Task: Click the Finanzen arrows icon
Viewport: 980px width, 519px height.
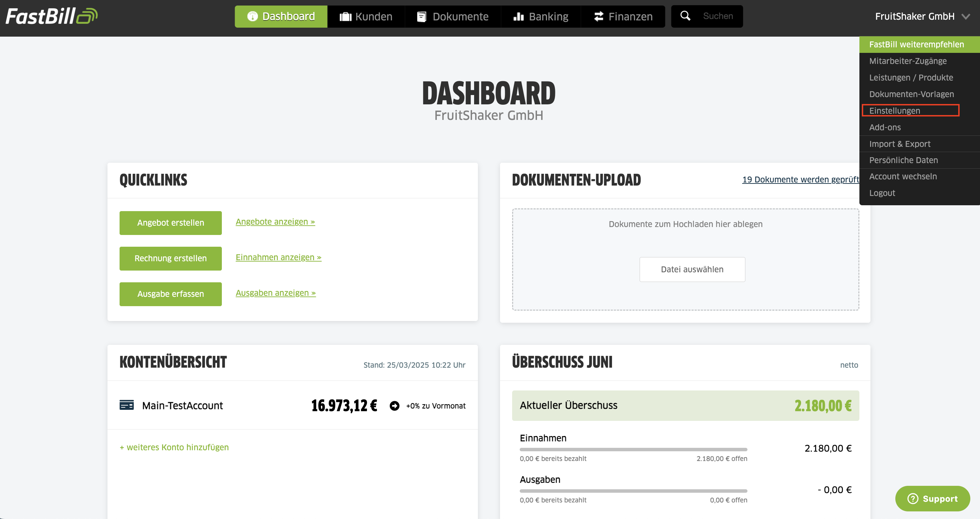Action: click(599, 16)
